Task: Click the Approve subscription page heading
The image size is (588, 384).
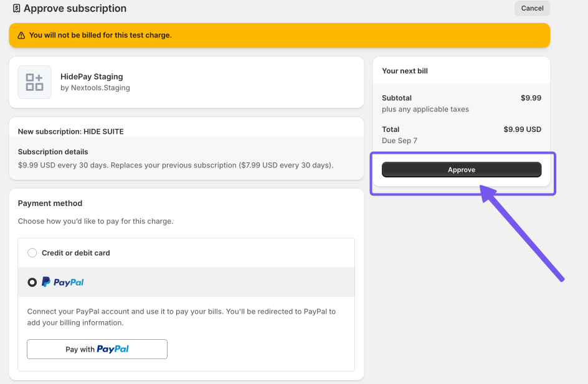Action: pyautogui.click(x=75, y=9)
